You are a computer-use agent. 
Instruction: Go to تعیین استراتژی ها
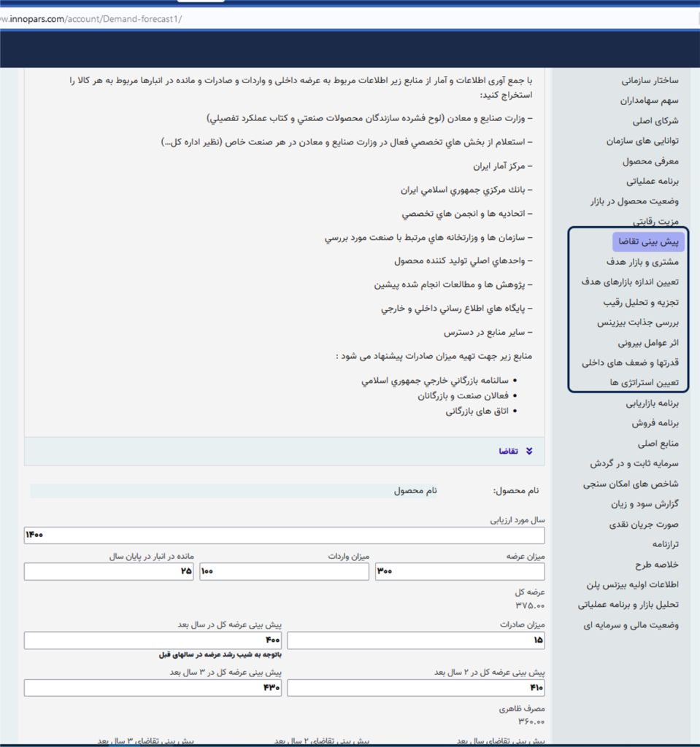pos(644,383)
